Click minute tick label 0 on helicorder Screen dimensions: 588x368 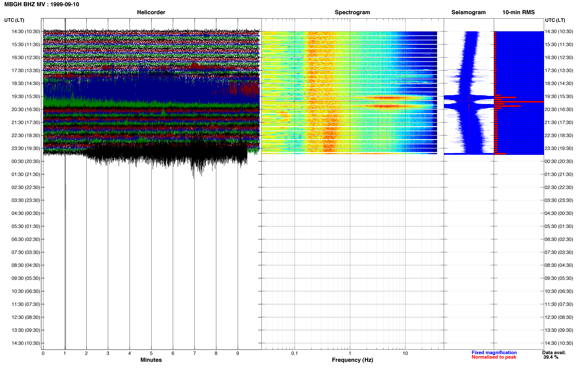[43, 353]
